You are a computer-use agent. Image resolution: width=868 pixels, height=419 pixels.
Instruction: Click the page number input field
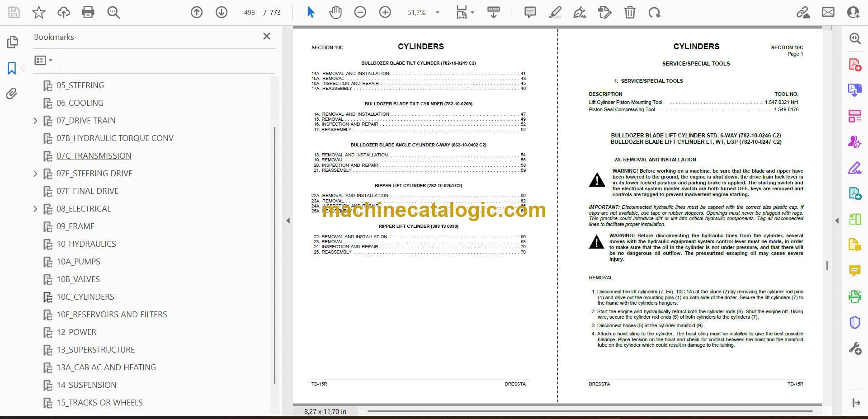click(x=250, y=13)
